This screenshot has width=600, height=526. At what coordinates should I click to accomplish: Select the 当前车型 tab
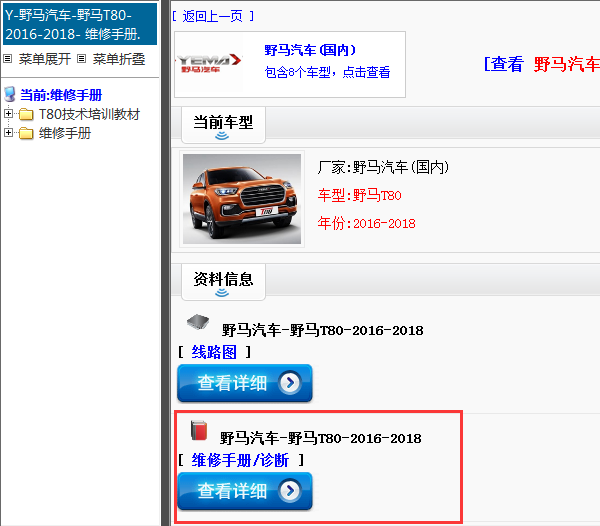tap(223, 125)
